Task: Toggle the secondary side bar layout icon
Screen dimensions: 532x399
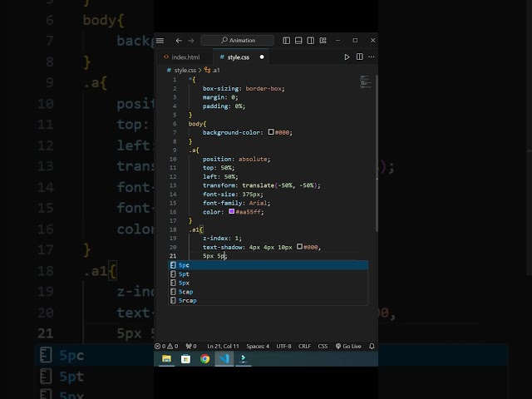Action: pyautogui.click(x=310, y=41)
